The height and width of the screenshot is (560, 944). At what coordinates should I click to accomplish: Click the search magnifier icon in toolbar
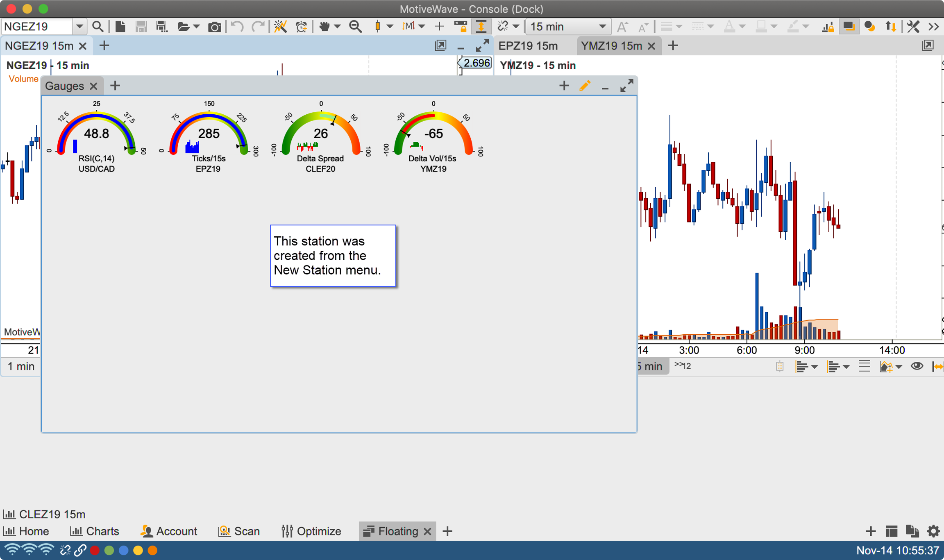pos(98,27)
